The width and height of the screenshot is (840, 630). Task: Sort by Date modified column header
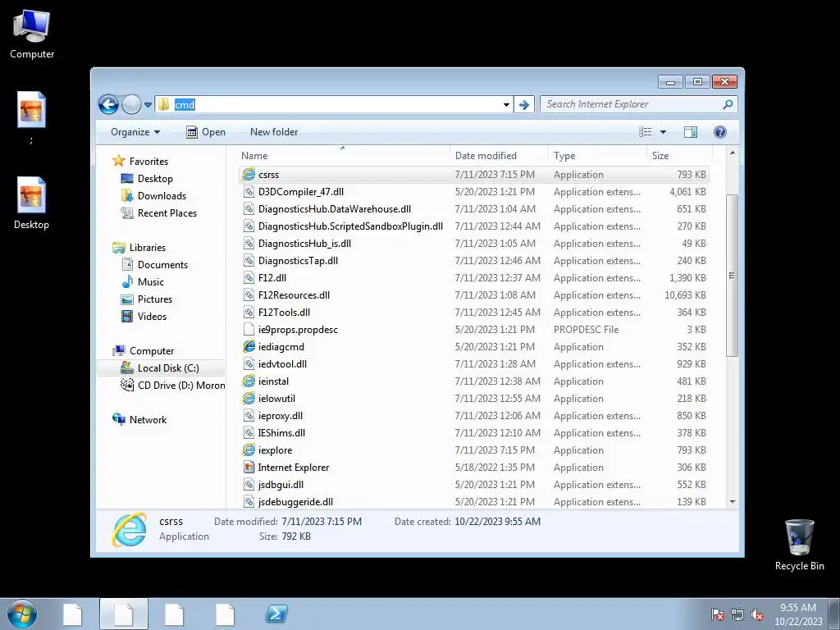point(499,156)
